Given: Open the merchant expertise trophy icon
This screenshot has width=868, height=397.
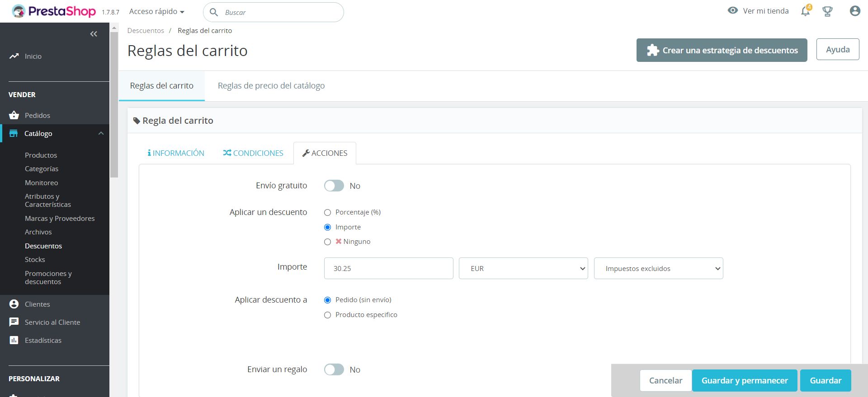Looking at the screenshot, I should pos(827,11).
